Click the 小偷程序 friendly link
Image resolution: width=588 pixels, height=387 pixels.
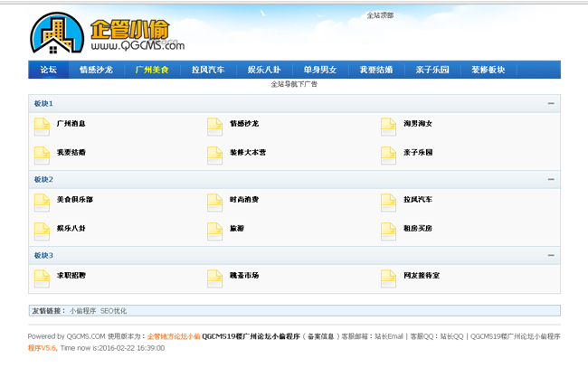coord(83,311)
